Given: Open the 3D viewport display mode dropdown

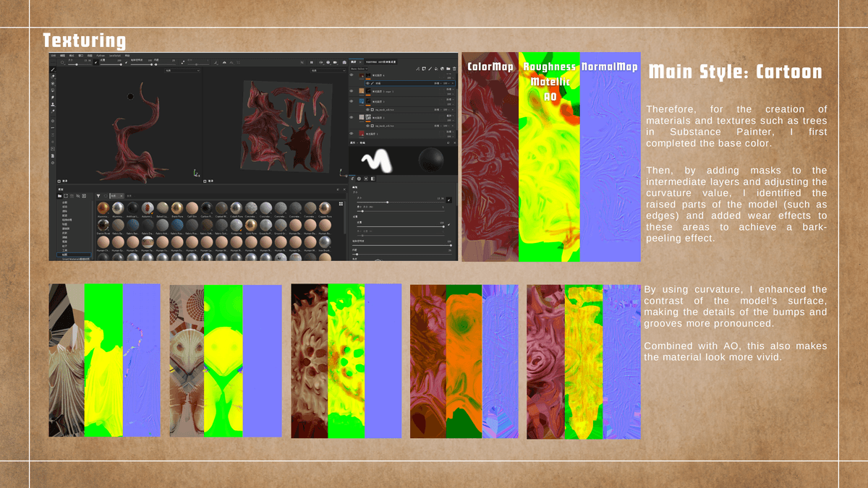Looking at the screenshot, I should tap(182, 71).
